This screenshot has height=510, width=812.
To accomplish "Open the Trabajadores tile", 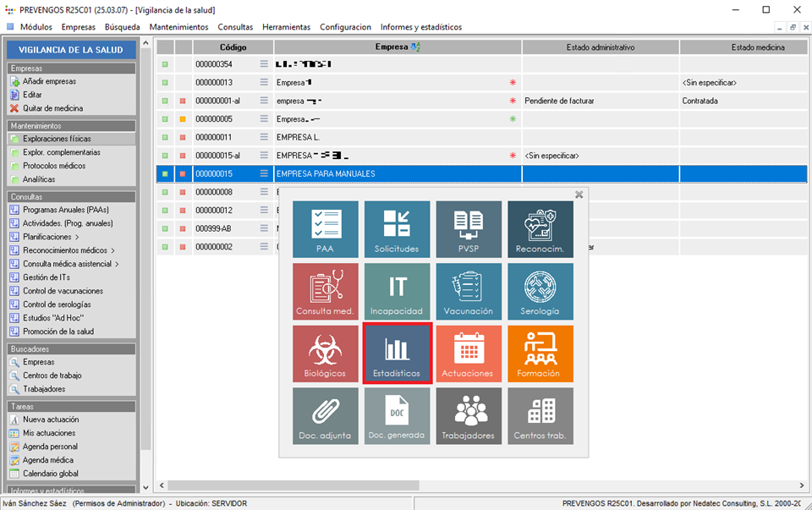I will coord(468,416).
